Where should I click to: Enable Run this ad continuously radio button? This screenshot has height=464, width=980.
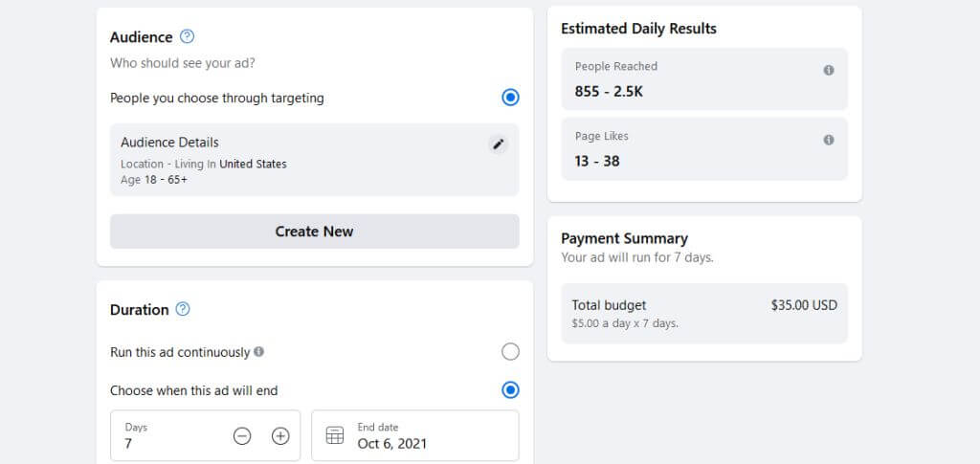(x=510, y=352)
